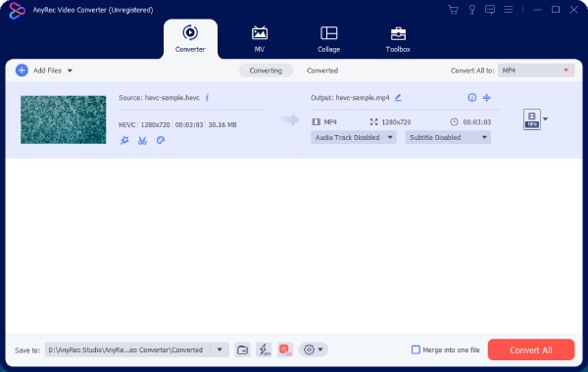
Task: Switch to the Converter tab
Action: (x=190, y=39)
